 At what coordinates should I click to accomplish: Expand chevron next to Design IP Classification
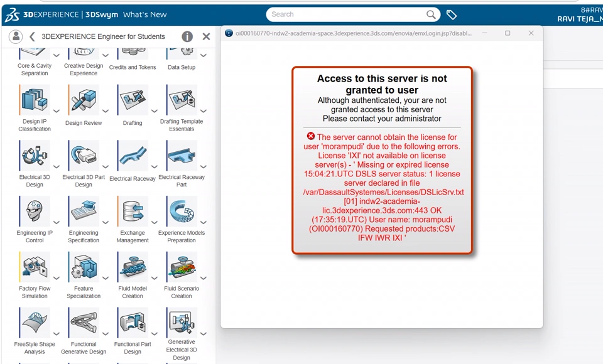57,111
